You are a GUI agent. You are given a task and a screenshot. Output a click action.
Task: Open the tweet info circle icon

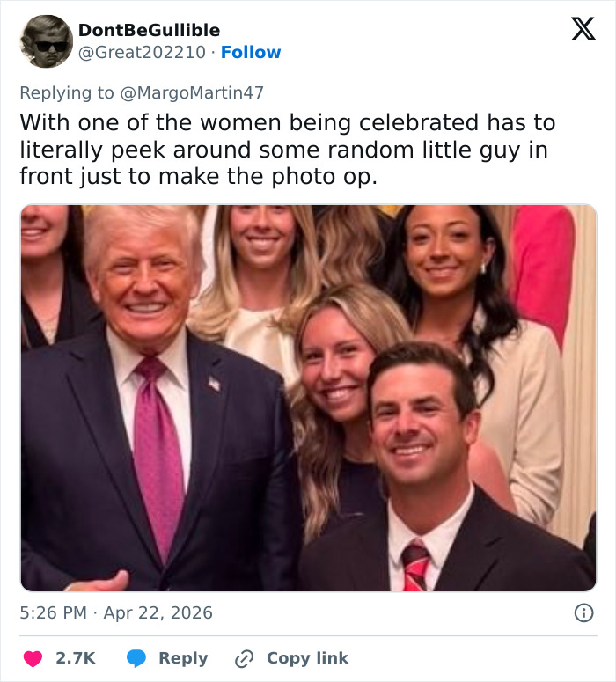click(x=583, y=612)
